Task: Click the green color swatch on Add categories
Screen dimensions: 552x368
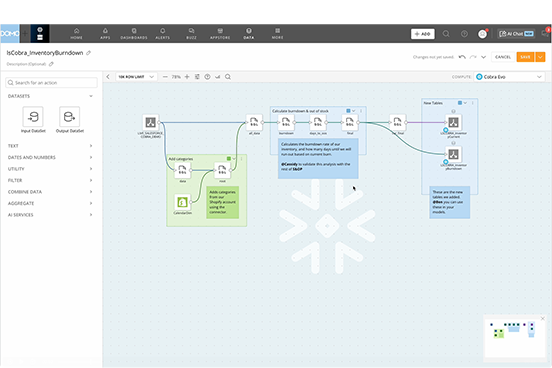Action: 229,159
